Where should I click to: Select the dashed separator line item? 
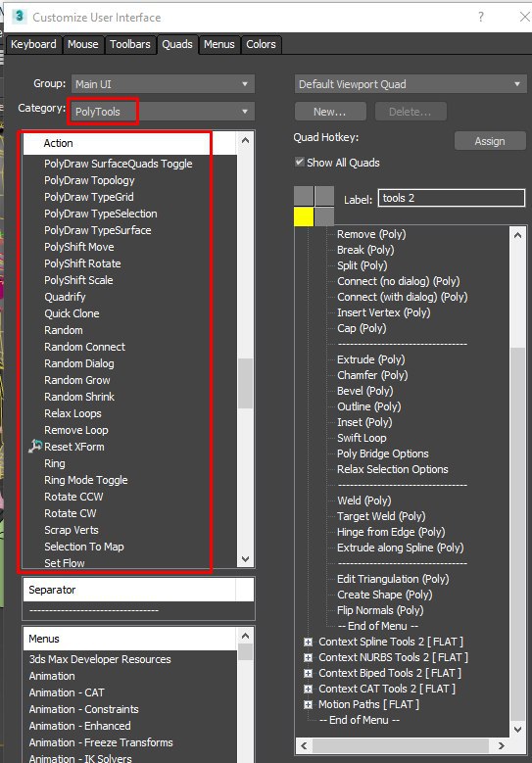pos(93,610)
